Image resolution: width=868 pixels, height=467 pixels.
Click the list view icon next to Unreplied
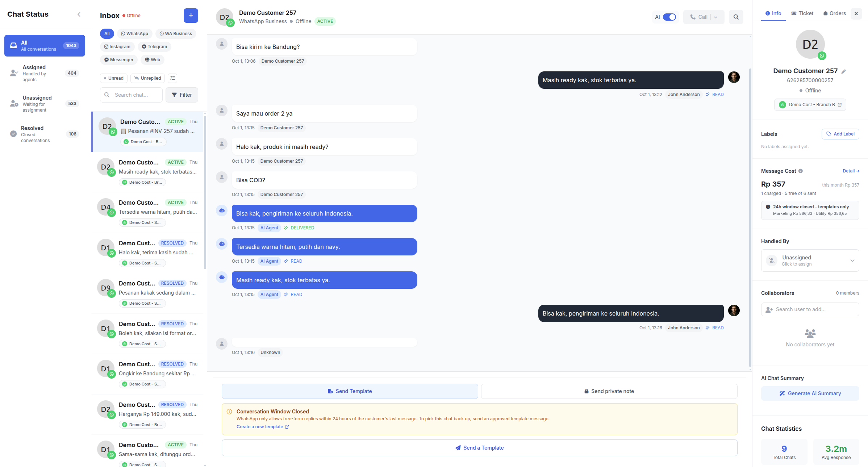173,78
